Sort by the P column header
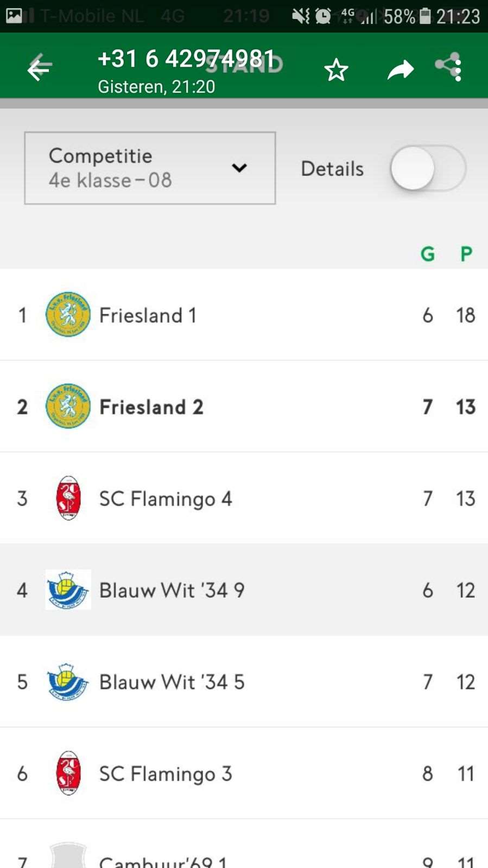This screenshot has height=868, width=488. coord(466,254)
